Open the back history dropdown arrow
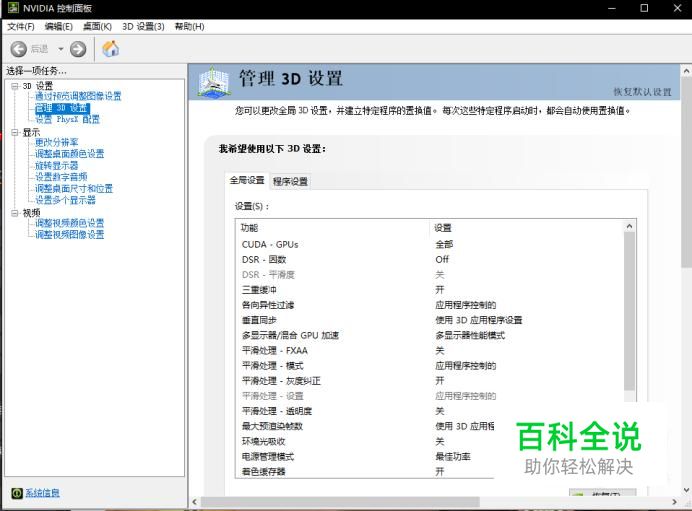The image size is (692, 511). coord(61,49)
